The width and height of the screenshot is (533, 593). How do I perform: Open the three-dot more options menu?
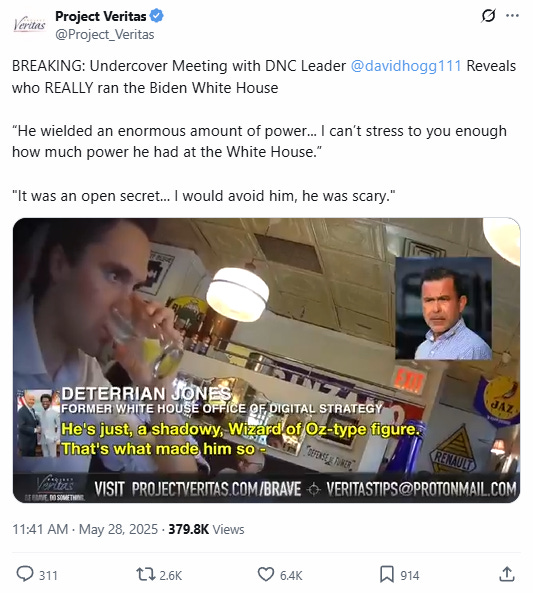pos(512,16)
